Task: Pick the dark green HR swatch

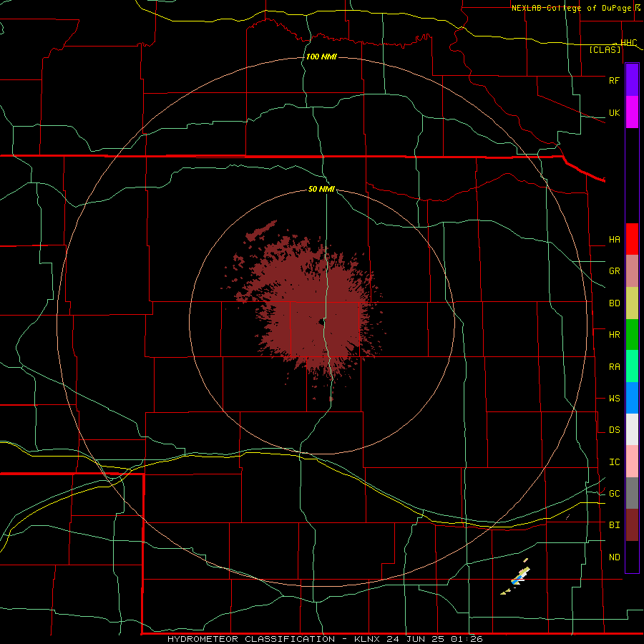Action: [x=632, y=335]
